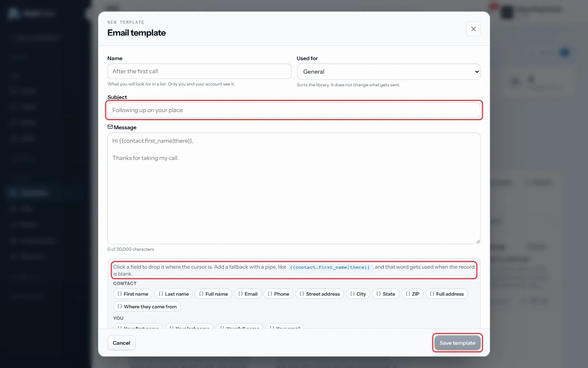Click the "Used for" label
588x368 pixels.
pyautogui.click(x=307, y=58)
